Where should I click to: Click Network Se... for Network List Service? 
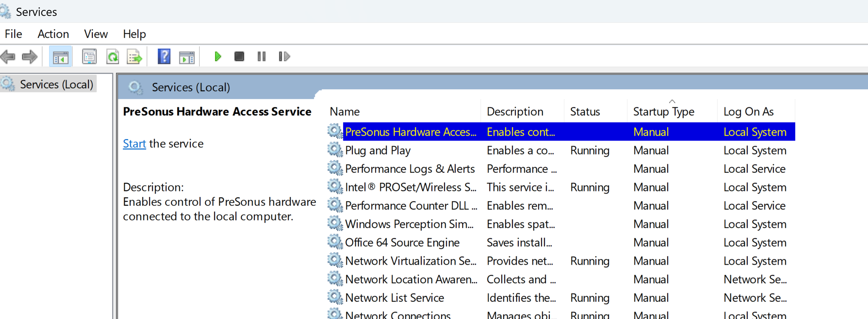click(x=755, y=298)
